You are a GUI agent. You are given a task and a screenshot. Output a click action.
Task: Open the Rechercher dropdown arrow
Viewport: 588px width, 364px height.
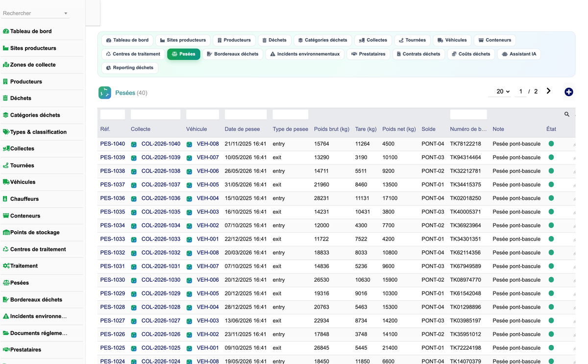click(66, 14)
